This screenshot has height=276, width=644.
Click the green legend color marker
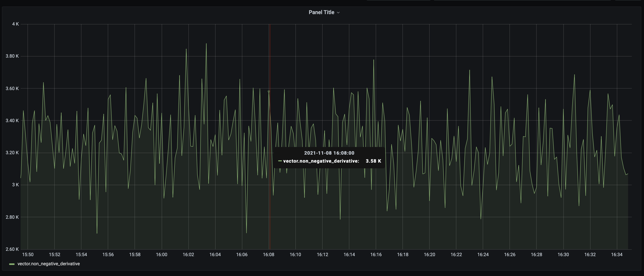(11, 264)
